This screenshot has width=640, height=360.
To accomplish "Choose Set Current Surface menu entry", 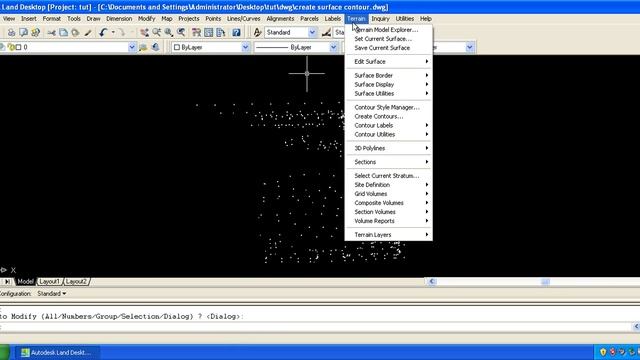I will 389,39.
